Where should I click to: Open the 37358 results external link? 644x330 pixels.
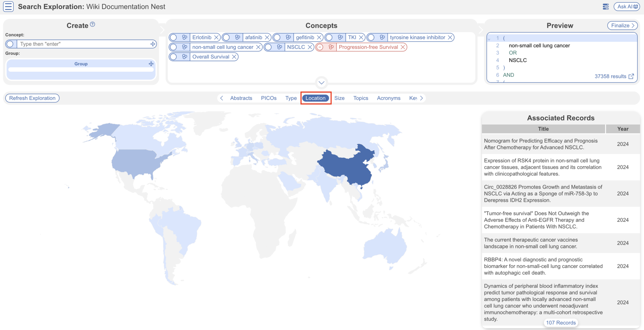point(631,76)
